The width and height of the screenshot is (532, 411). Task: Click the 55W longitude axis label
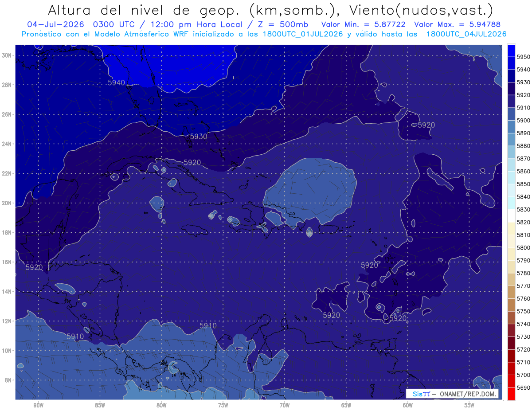[x=469, y=405]
